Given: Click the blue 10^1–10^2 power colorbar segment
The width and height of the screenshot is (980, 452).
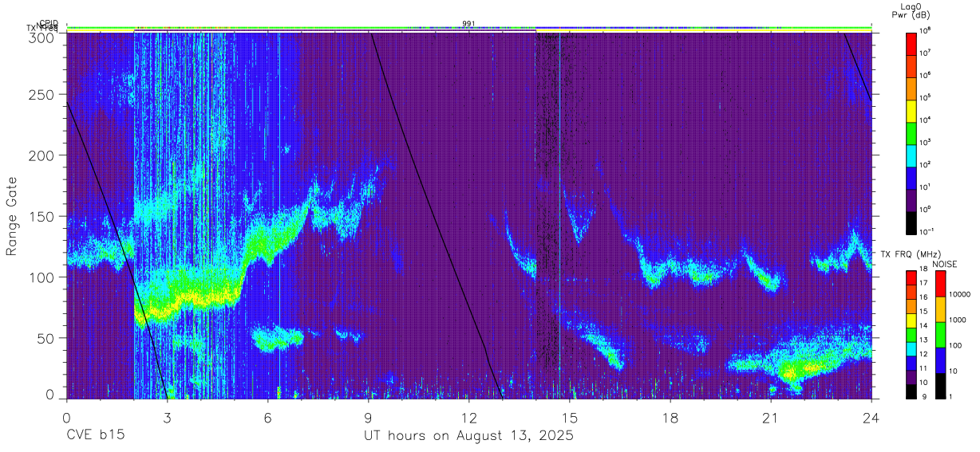Looking at the screenshot, I should [911, 176].
